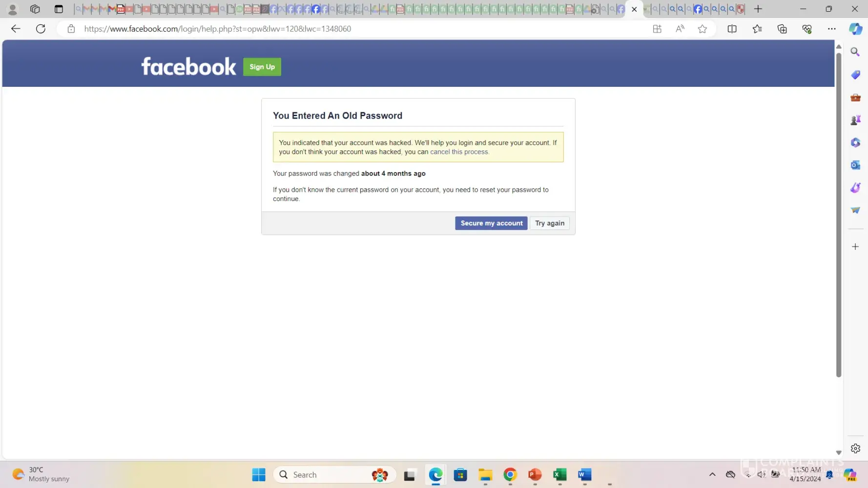
Task: Open the Edge profile menu
Action: (13, 9)
